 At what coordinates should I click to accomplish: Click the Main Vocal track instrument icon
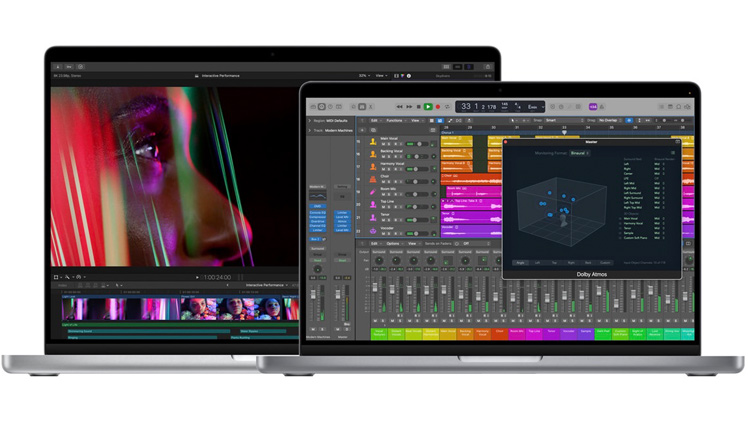(373, 142)
